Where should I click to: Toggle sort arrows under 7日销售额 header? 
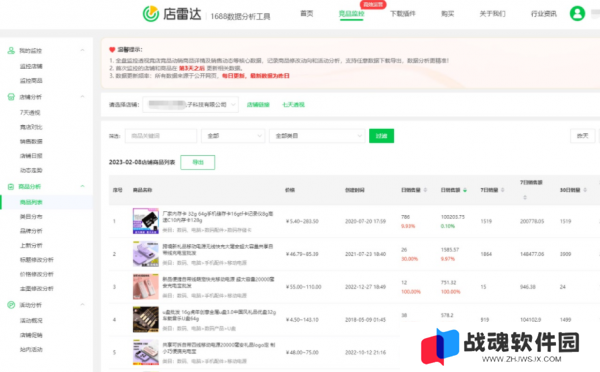tap(525, 197)
